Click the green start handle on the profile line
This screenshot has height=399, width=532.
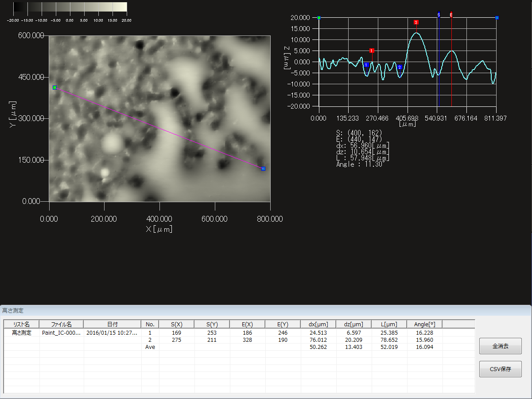click(x=54, y=88)
